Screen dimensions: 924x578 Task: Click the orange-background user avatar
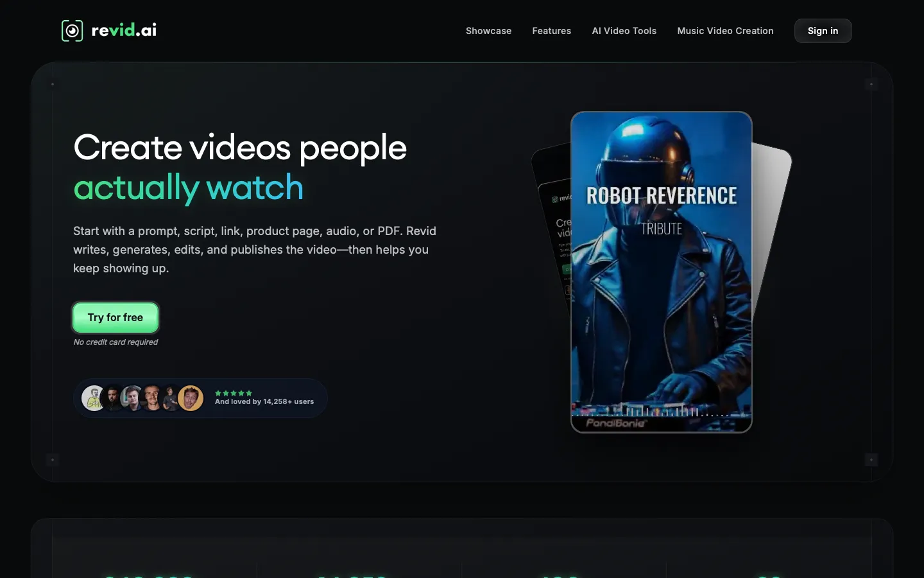coord(191,398)
